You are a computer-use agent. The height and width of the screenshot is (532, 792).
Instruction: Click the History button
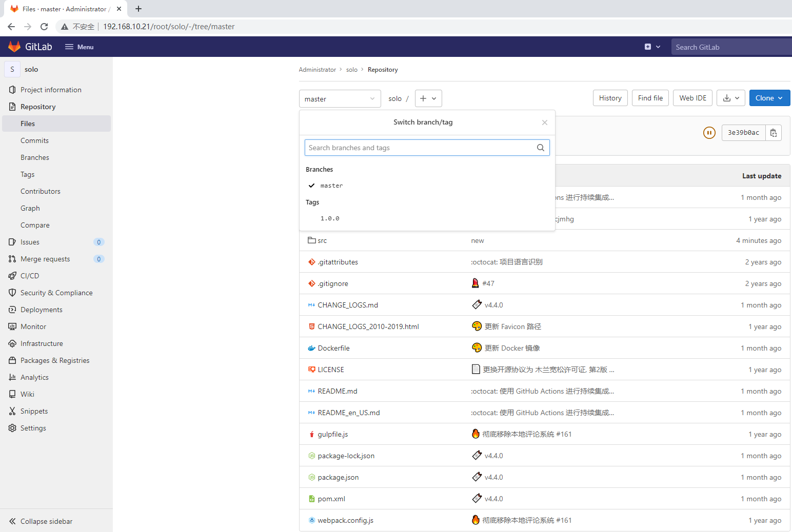tap(610, 98)
